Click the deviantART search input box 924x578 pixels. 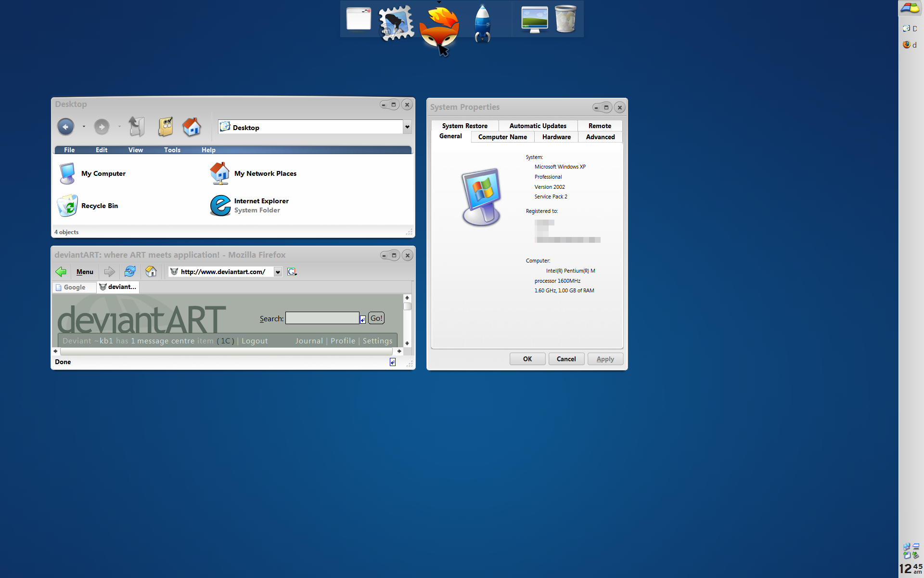pos(322,318)
